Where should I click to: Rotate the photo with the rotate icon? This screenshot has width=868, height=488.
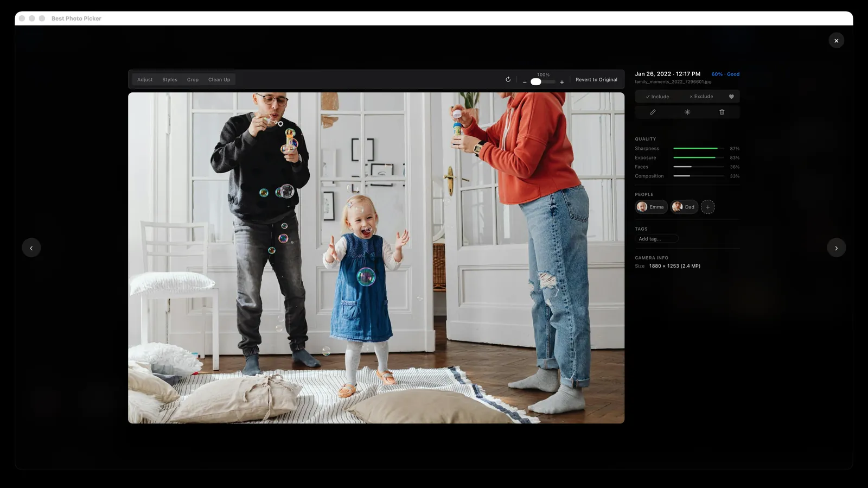coord(508,79)
